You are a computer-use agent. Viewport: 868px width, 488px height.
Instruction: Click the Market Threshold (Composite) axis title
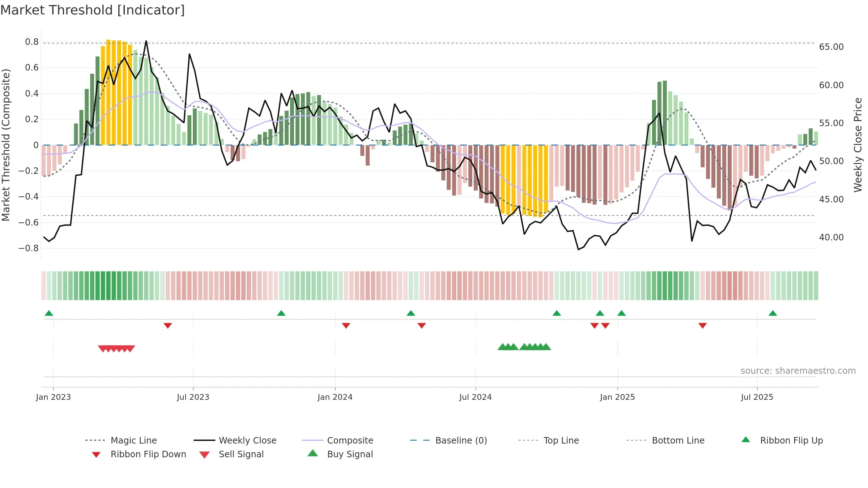(6, 145)
